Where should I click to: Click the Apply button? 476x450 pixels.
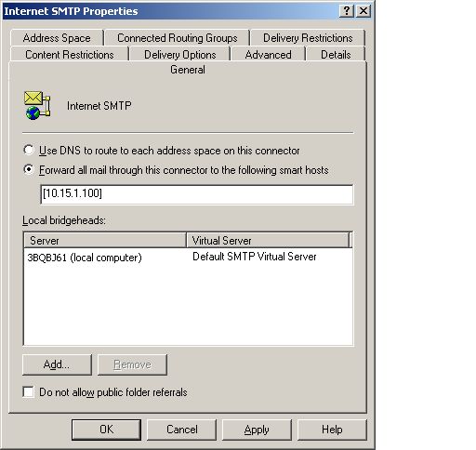tap(257, 430)
